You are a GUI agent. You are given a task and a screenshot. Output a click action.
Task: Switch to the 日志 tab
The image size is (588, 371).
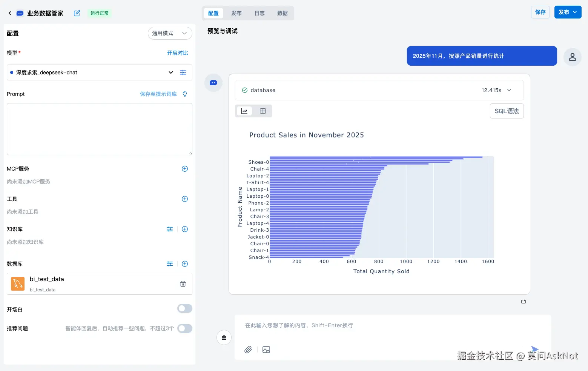(259, 13)
